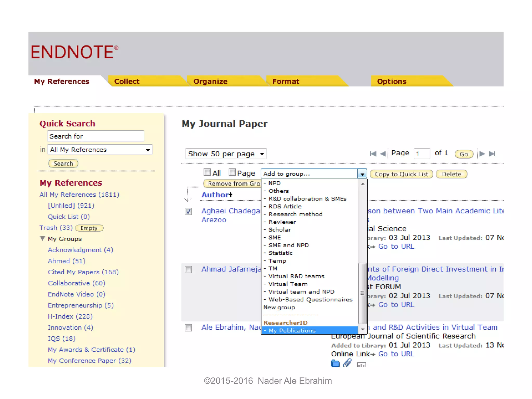Click the previous page arrow
The image size is (532, 399).
click(383, 154)
